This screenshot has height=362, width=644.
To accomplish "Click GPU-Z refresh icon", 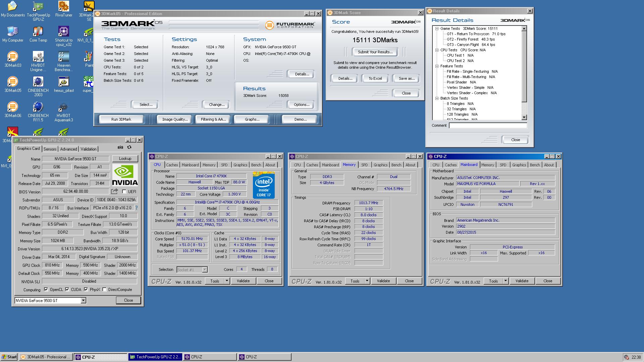I will click(x=129, y=147).
